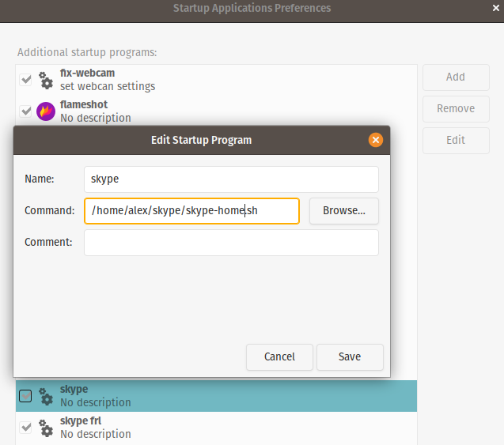Click the 'Command:' label
Viewport: 504px width, 445px height.
click(x=50, y=210)
